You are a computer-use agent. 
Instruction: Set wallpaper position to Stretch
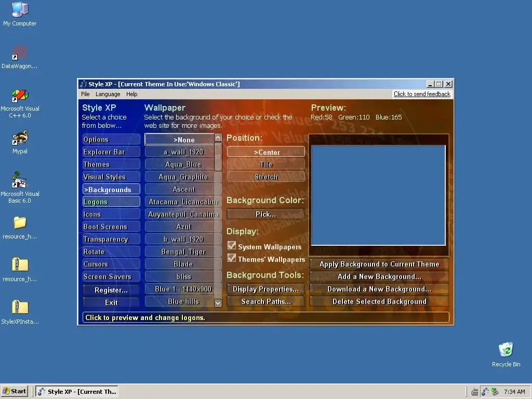[265, 177]
